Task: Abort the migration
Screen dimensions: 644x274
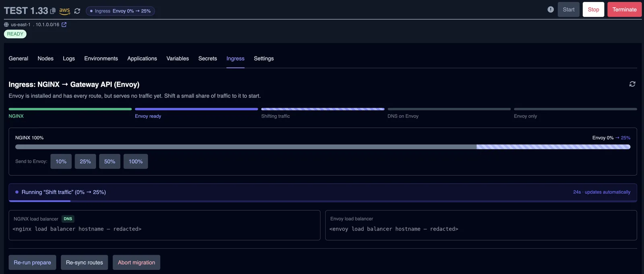Action: 136,262
